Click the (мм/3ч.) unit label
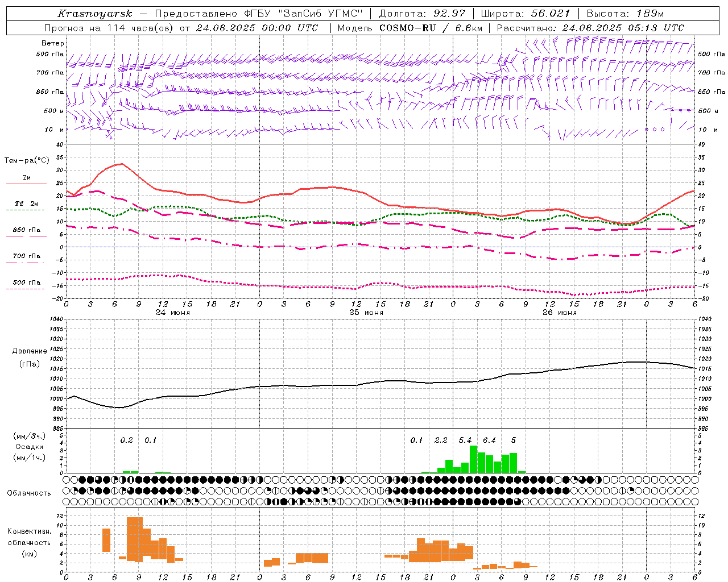 pos(30,436)
